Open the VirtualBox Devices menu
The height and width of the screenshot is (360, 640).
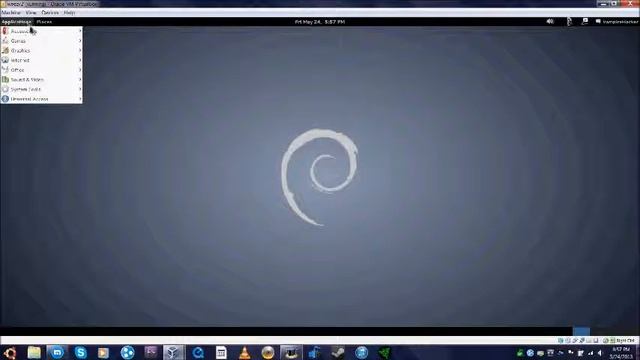click(50, 13)
